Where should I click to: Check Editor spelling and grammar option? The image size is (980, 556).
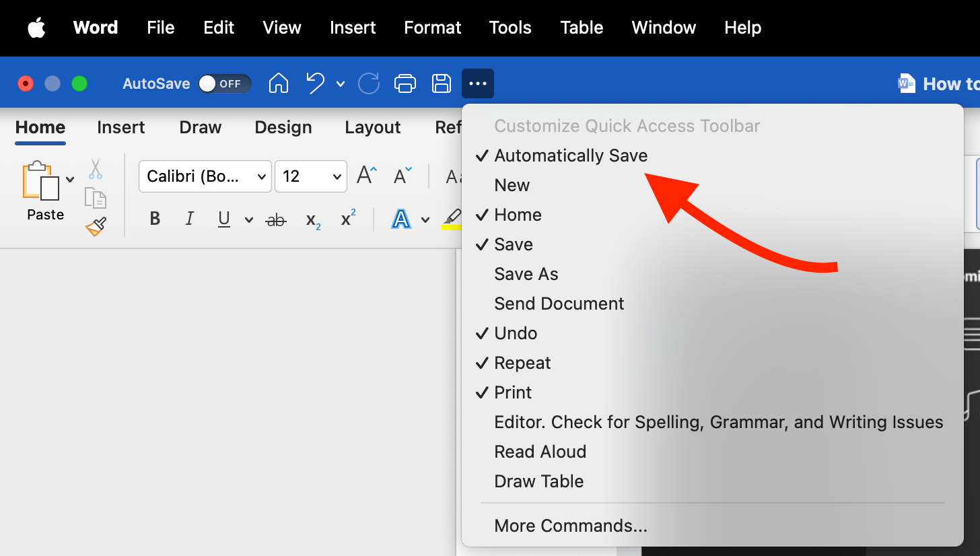(x=718, y=422)
